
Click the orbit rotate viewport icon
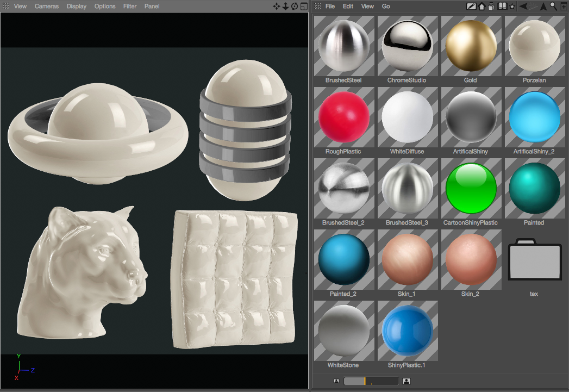(x=295, y=6)
